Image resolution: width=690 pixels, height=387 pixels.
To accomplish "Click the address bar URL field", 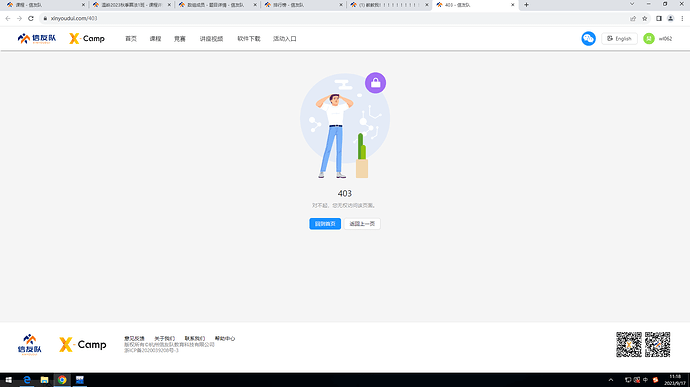I will pos(334,18).
